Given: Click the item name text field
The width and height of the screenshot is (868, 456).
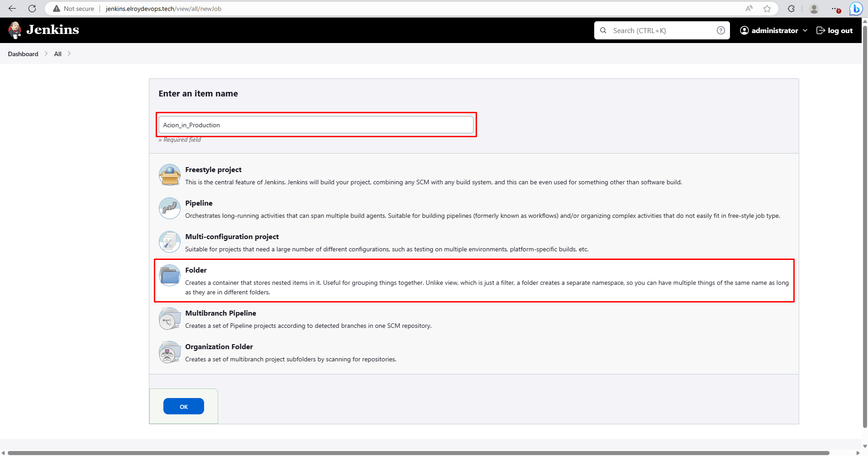Looking at the screenshot, I should tap(316, 125).
